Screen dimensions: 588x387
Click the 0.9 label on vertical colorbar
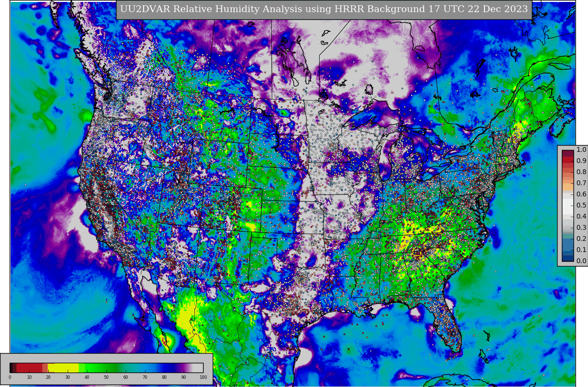(581, 161)
